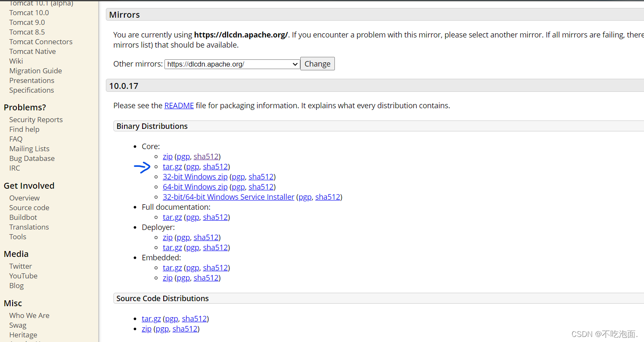
Task: Open pgp for the Deployer tar.gz
Action: pos(192,248)
